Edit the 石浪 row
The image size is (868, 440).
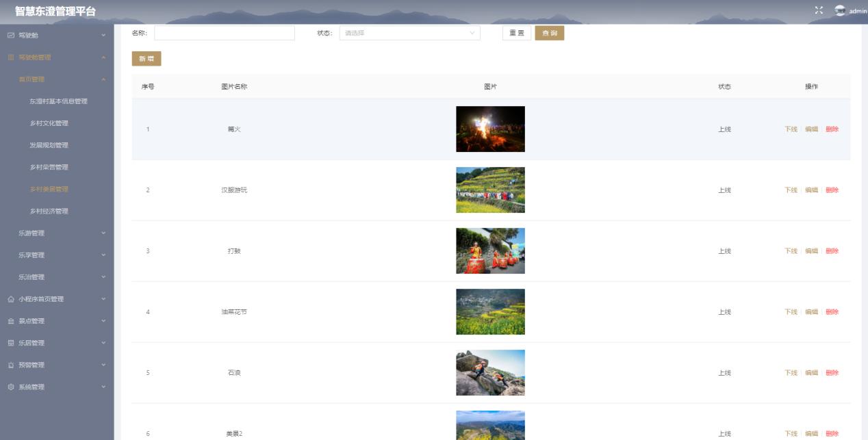(811, 373)
